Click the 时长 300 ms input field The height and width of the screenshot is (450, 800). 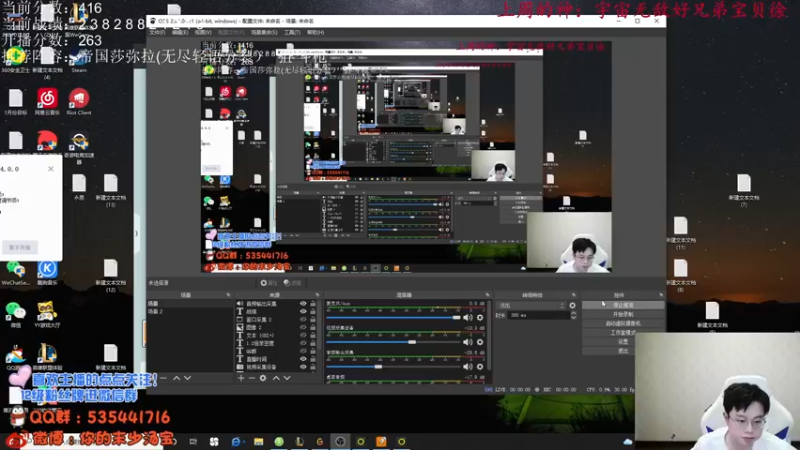[x=539, y=315]
